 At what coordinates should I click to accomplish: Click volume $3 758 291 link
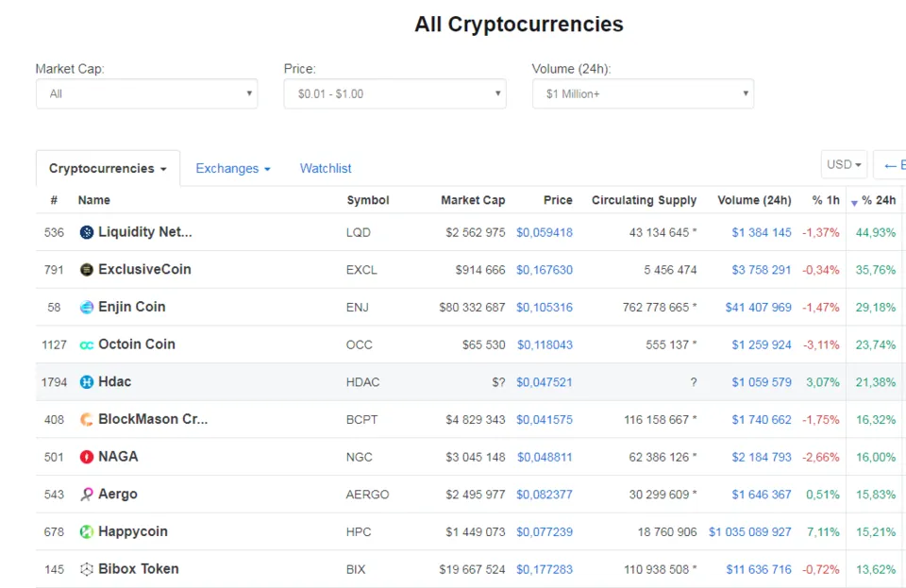pos(761,270)
